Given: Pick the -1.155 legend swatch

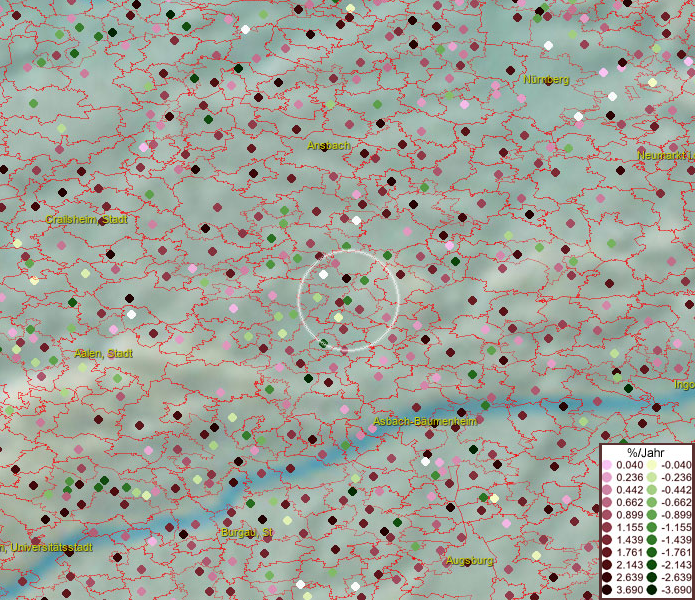Looking at the screenshot, I should tap(652, 527).
